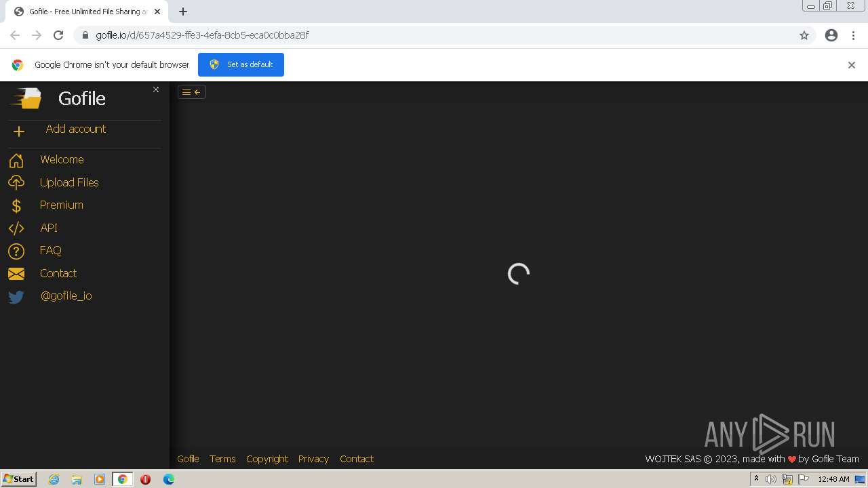Click the taskbar clock 12:48 AM
The width and height of the screenshot is (868, 488).
pos(833,479)
